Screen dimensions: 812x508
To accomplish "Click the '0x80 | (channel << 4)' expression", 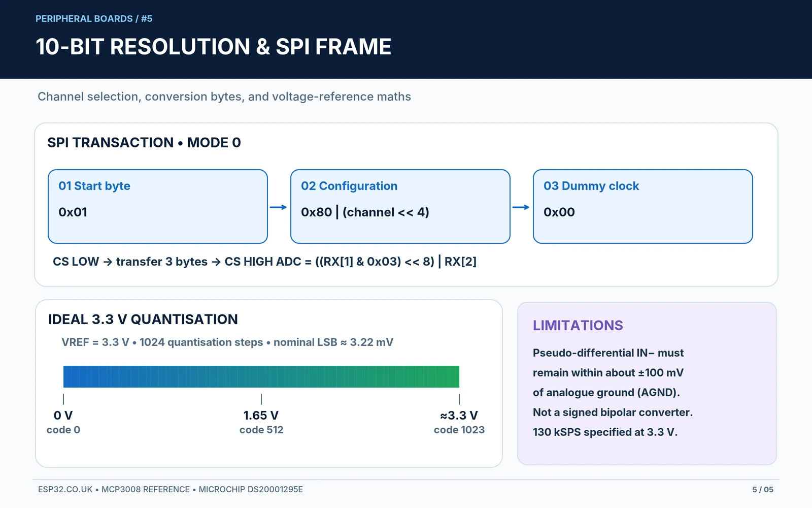I will click(x=365, y=212).
